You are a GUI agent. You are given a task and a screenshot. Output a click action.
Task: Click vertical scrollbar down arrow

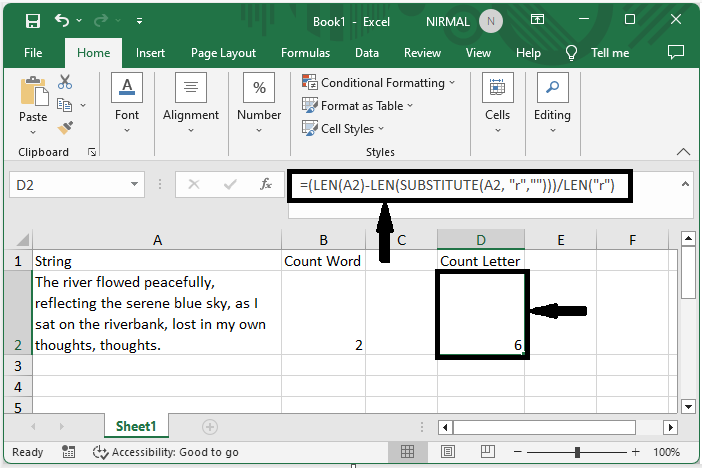click(x=688, y=407)
